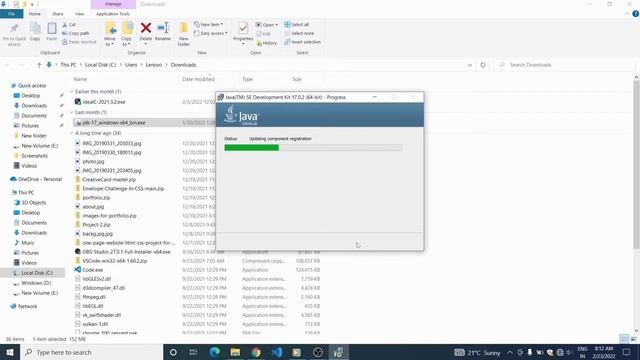
Task: Create a New folder from ribbon
Action: click(184, 34)
